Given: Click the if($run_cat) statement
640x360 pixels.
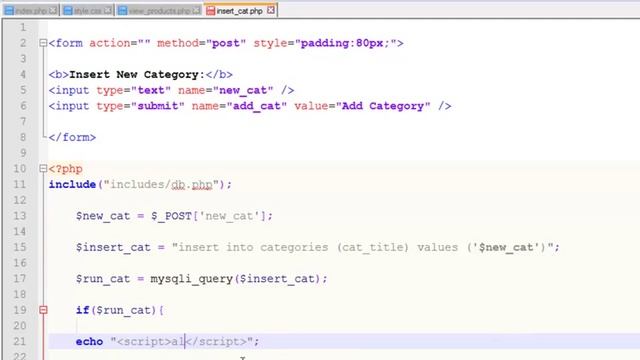Looking at the screenshot, I should [120, 310].
